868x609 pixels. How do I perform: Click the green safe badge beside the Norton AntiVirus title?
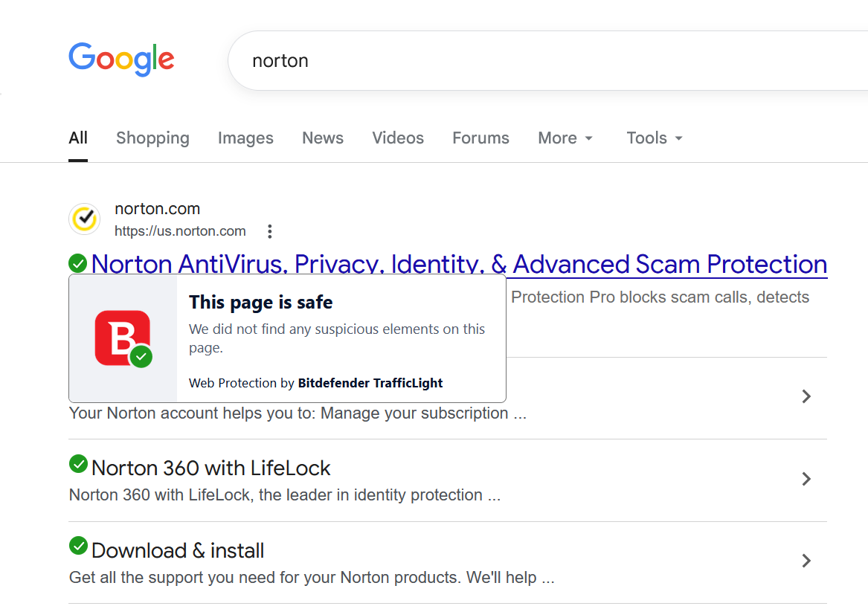[78, 263]
